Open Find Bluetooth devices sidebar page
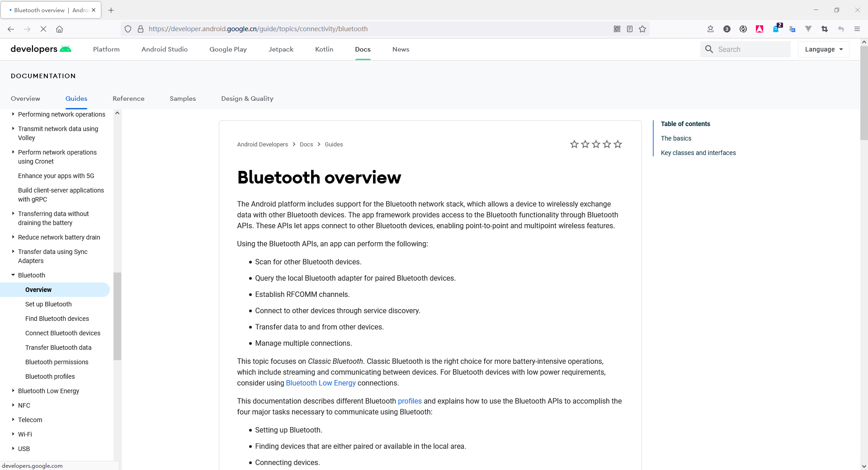The height and width of the screenshot is (470, 868). coord(57,319)
